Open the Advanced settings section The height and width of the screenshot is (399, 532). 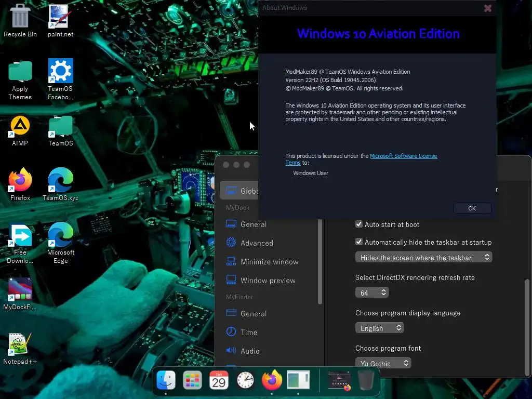pyautogui.click(x=249, y=243)
